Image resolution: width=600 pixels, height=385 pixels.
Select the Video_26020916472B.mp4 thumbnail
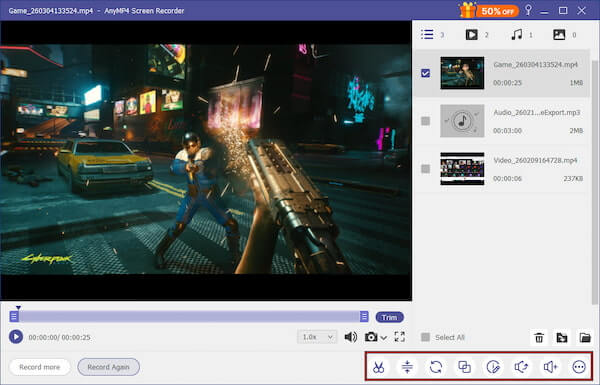462,169
